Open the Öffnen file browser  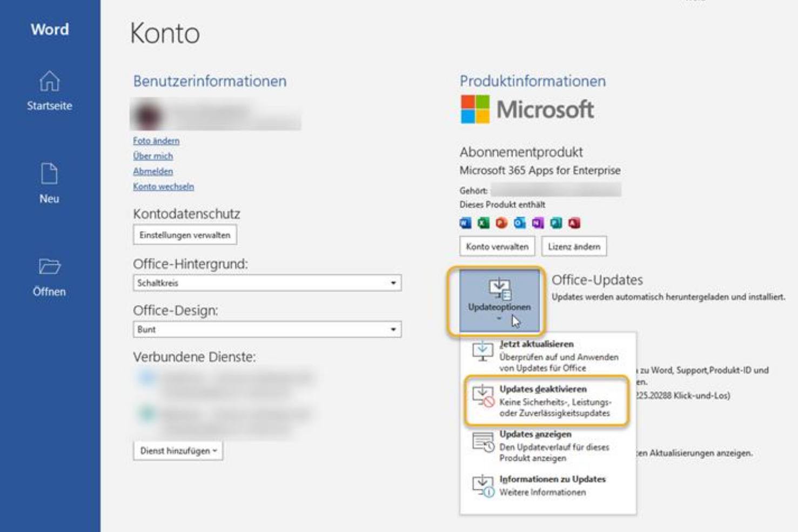(49, 277)
